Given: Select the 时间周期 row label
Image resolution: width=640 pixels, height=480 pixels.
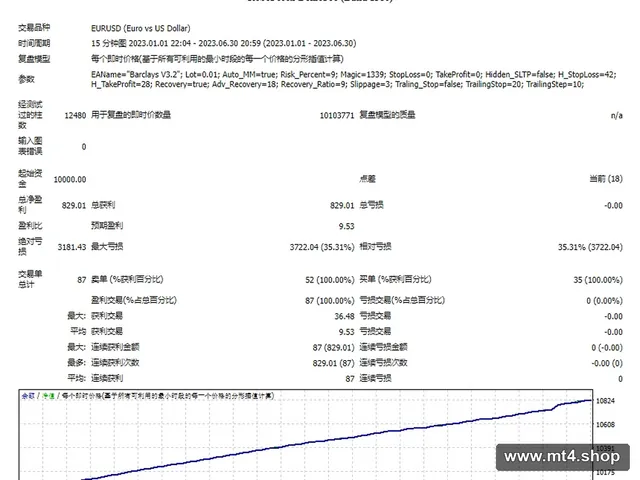Looking at the screenshot, I should click(x=34, y=43).
